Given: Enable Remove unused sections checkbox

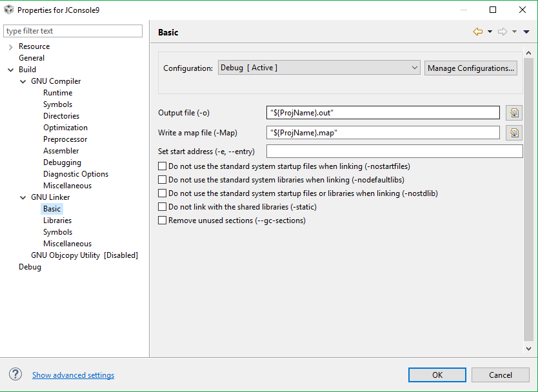Looking at the screenshot, I should 163,220.
